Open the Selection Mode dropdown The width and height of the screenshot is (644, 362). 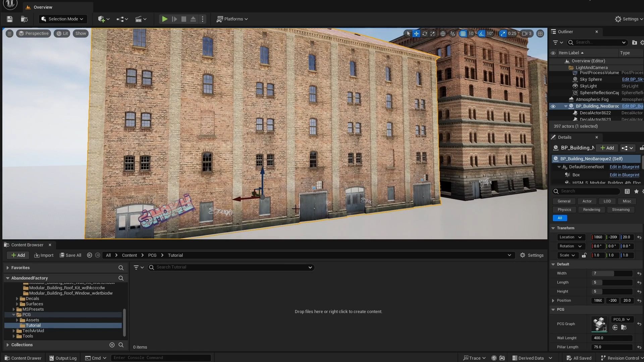click(62, 19)
